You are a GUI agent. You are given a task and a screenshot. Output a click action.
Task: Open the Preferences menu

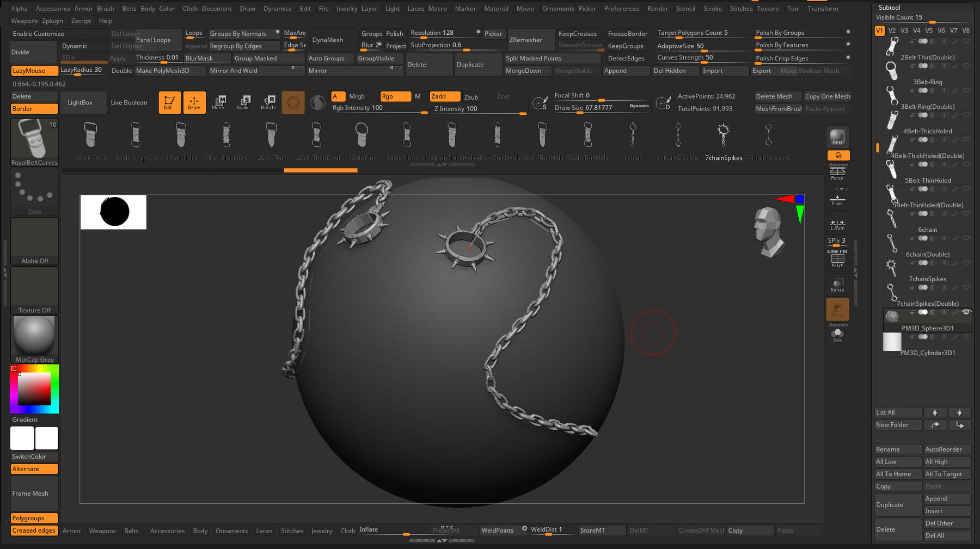coord(622,8)
